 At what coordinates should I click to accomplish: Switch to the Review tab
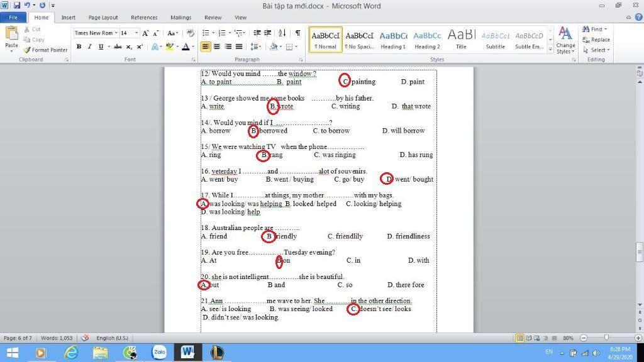[x=213, y=18]
